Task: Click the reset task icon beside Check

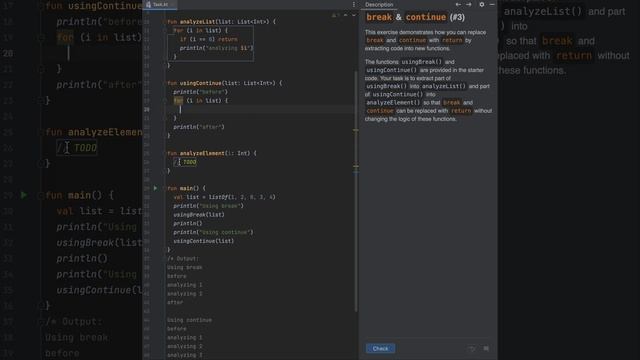Action: coord(472,349)
